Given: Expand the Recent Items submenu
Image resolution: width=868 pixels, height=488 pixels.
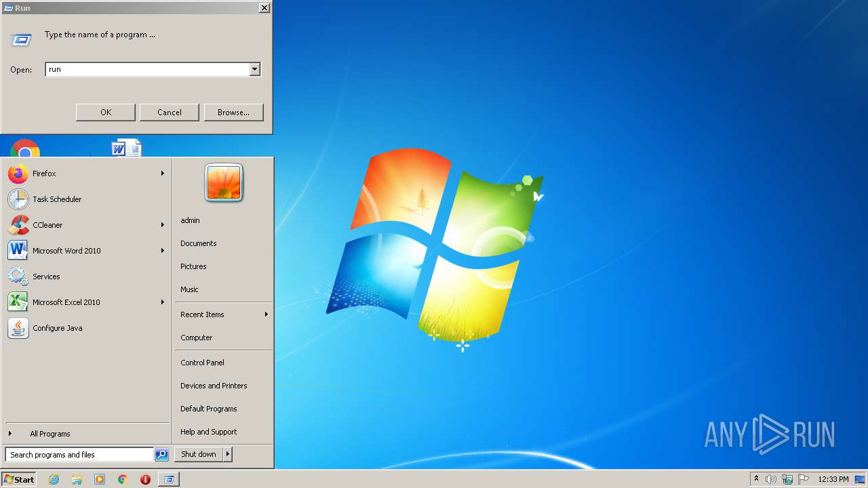Looking at the screenshot, I should (266, 314).
